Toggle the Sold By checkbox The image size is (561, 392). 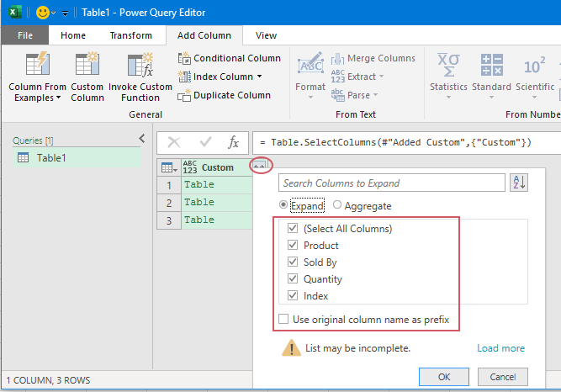[x=293, y=262]
